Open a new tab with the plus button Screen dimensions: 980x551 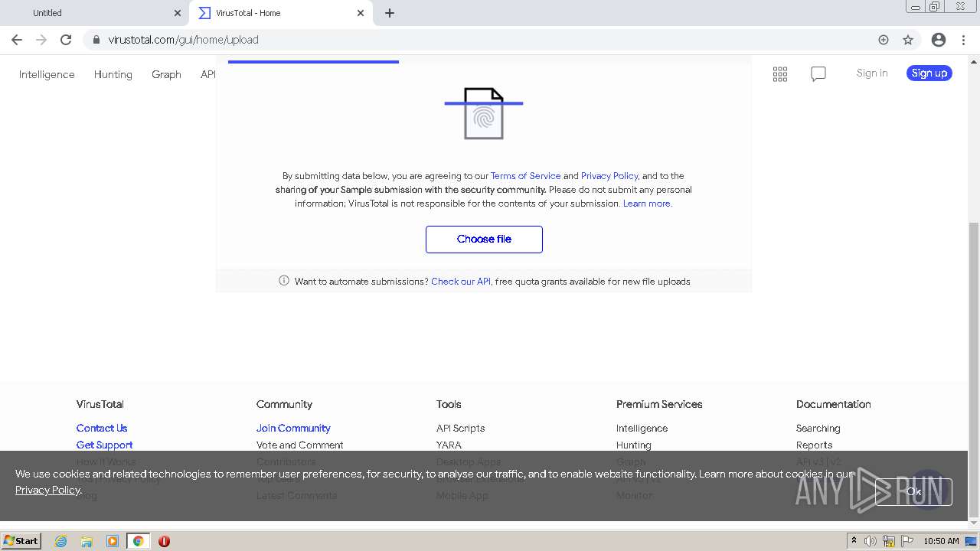390,13
